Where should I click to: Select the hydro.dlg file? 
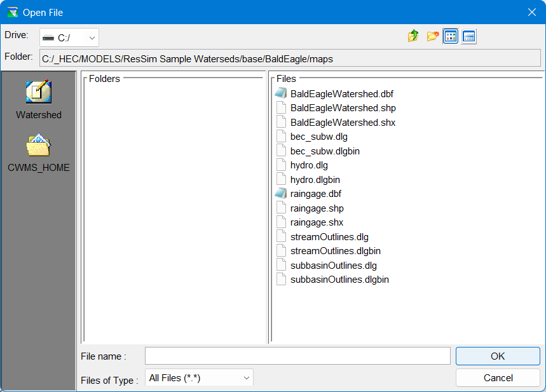309,165
